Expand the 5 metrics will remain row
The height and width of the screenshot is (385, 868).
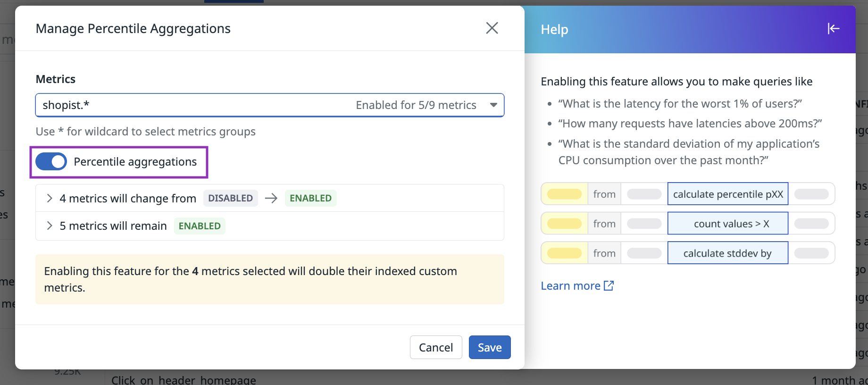click(x=50, y=226)
